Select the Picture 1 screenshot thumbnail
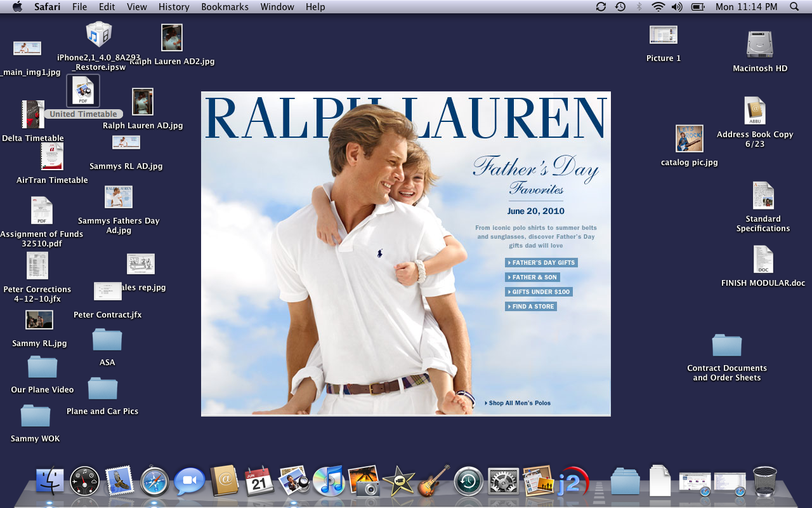The width and height of the screenshot is (812, 508). click(664, 35)
